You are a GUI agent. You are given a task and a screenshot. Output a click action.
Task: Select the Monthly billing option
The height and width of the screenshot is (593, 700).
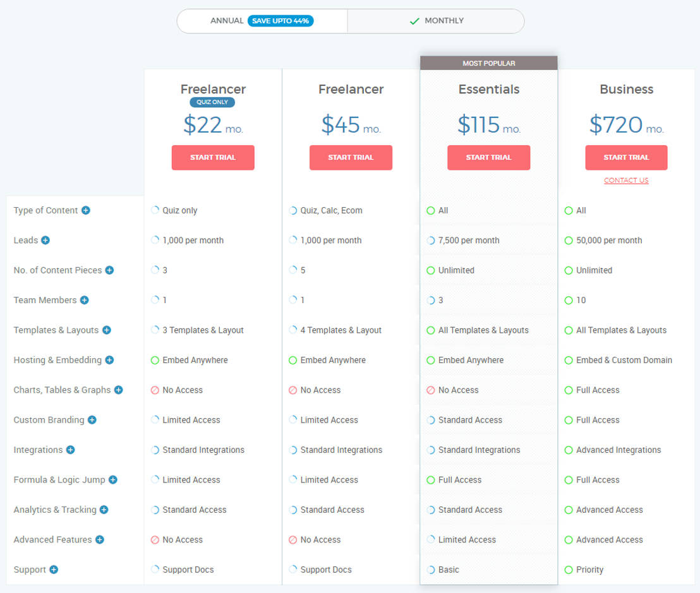point(436,21)
